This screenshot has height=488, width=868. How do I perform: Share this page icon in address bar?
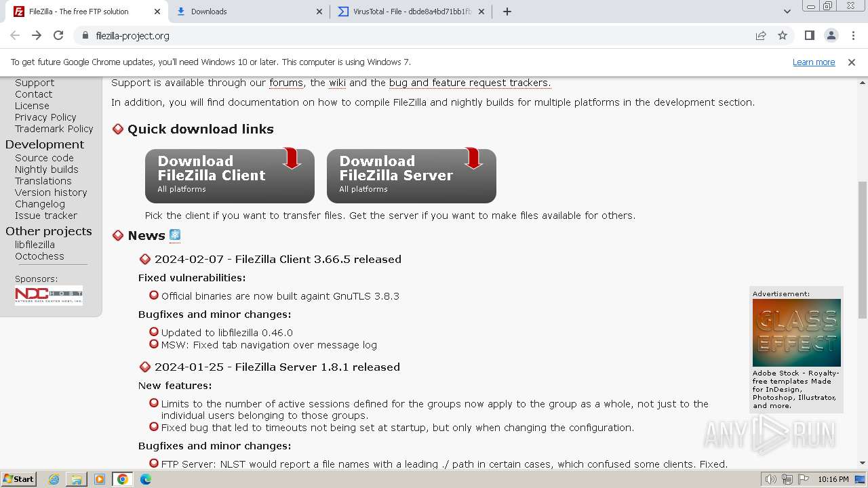pos(761,35)
